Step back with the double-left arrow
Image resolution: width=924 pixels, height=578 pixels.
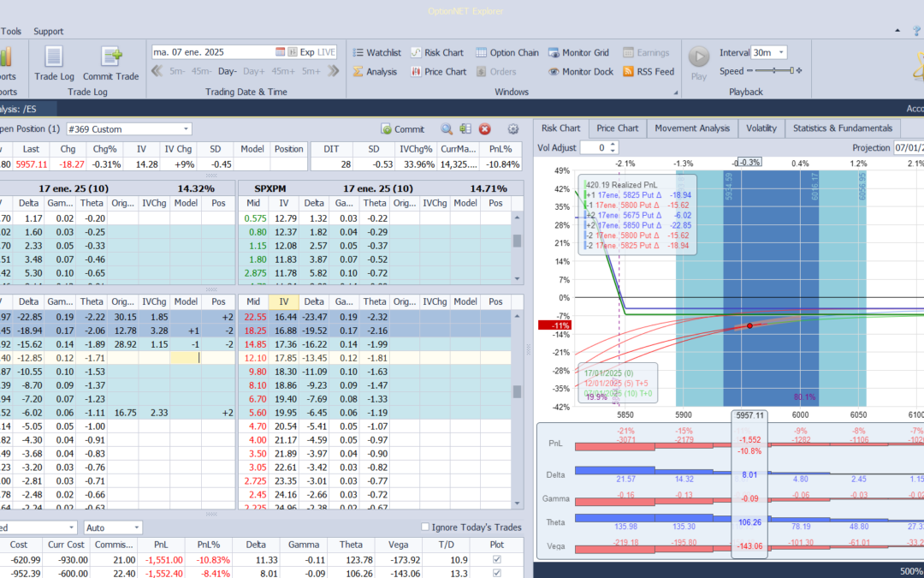coord(157,71)
